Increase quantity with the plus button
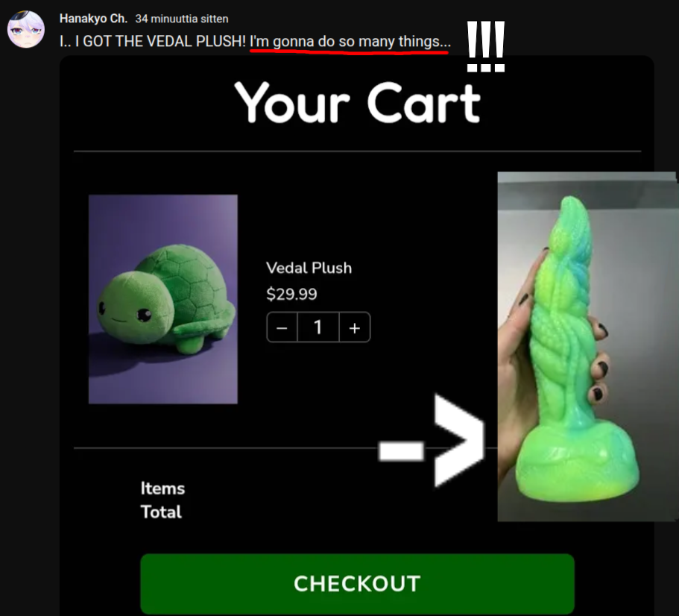Screen dimensions: 679x616 tap(355, 327)
